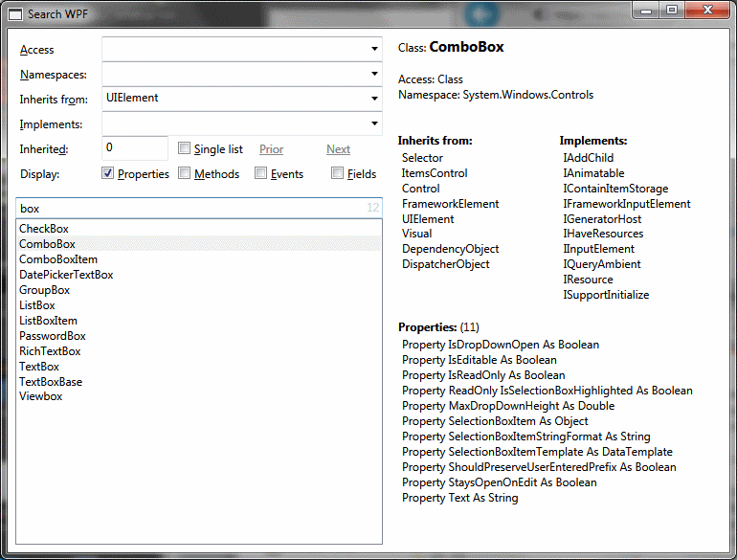Select CheckBox in the results list
Screen dimensions: 737x560
198,229
